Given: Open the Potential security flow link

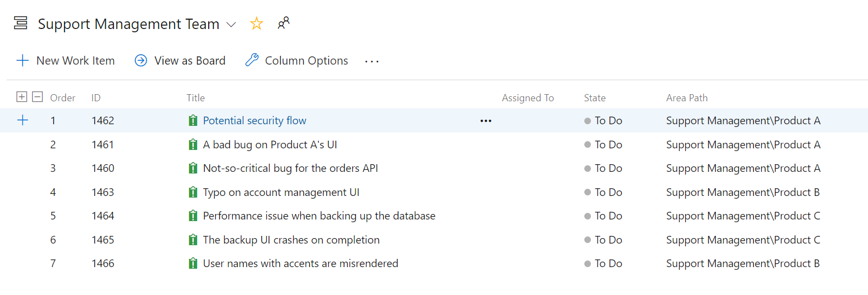Looking at the screenshot, I should (x=255, y=120).
